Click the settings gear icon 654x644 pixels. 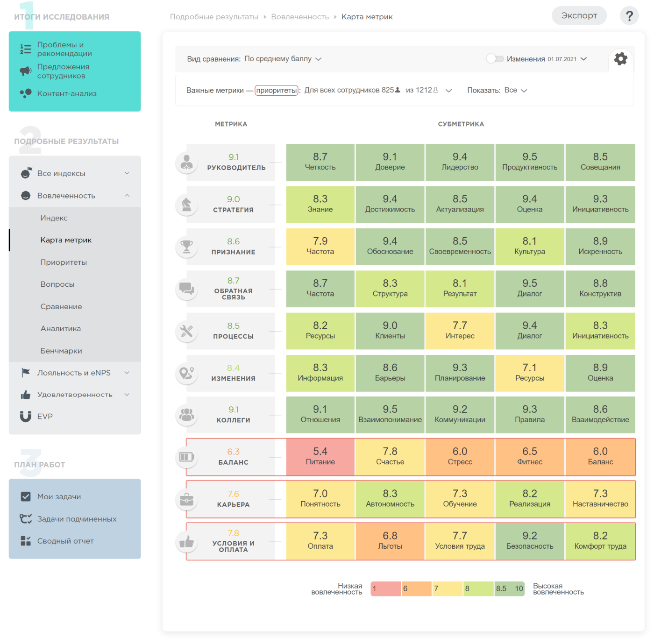pos(620,59)
